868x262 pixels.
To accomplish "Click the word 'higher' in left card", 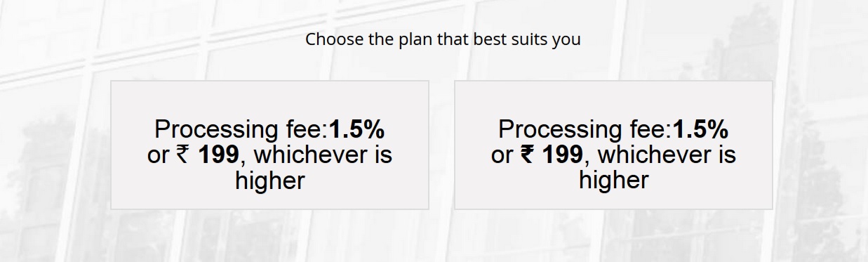I will click(269, 181).
